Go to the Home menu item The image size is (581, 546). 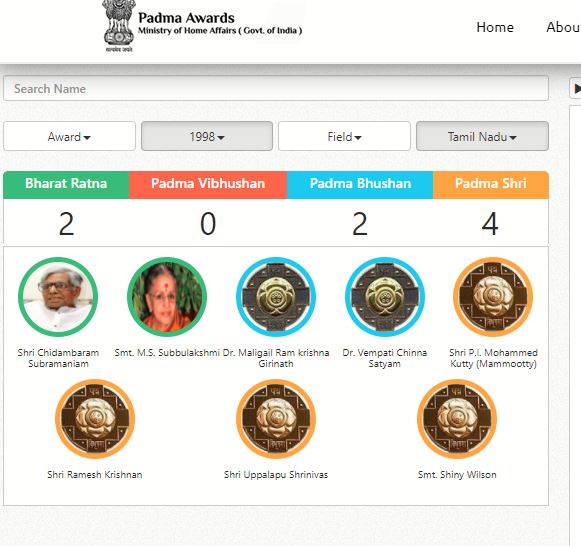tap(495, 27)
